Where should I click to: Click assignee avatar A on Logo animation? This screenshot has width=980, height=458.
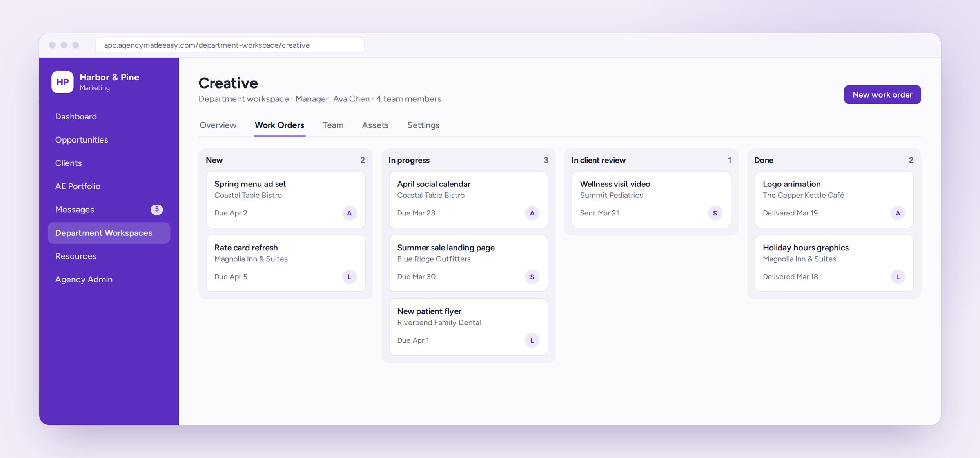coord(898,213)
